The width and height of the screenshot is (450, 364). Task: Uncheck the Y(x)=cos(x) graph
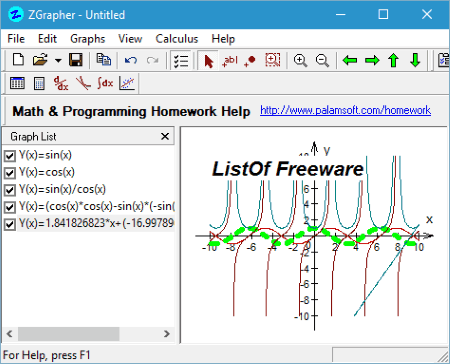pyautogui.click(x=10, y=173)
